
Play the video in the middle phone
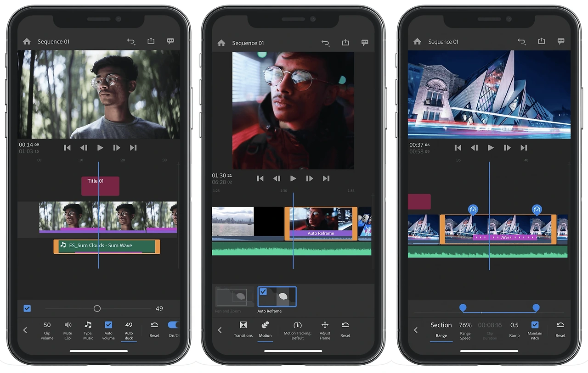[x=293, y=178]
